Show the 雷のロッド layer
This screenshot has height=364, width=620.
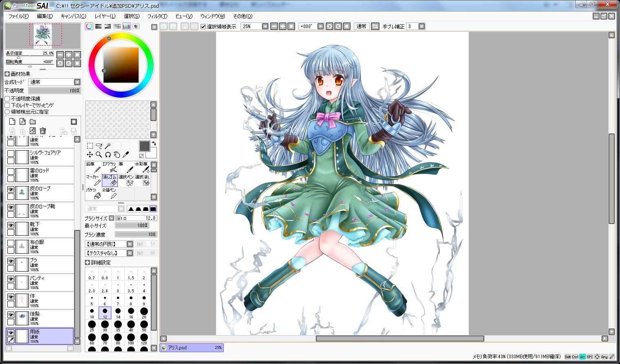(x=11, y=171)
